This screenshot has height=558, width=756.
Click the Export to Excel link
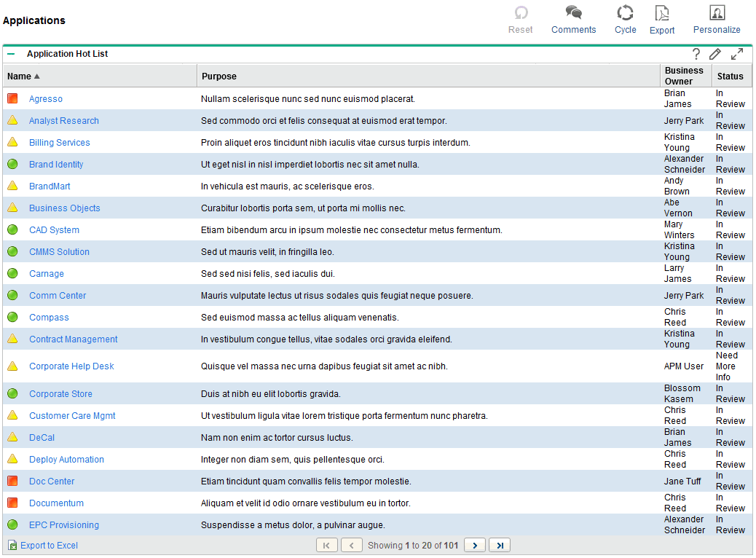(x=49, y=545)
